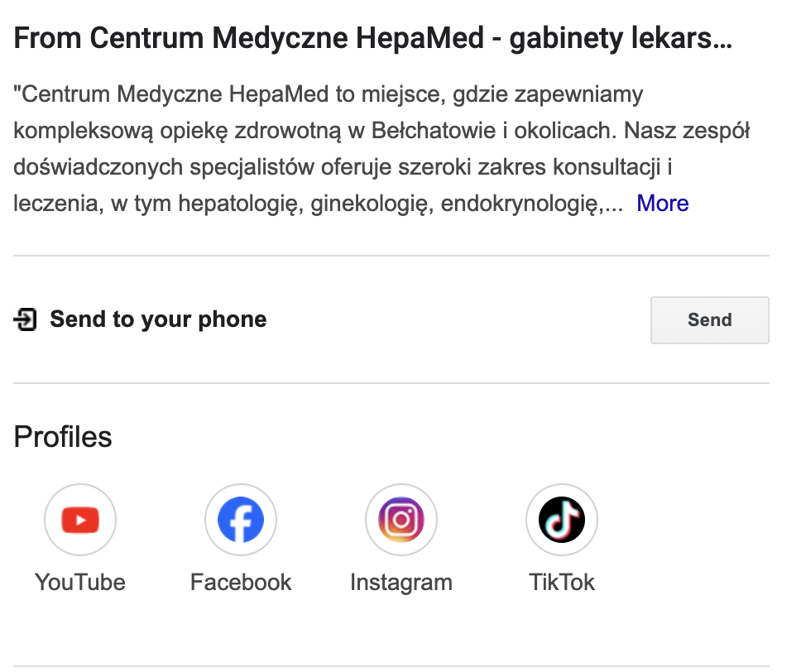
Task: Click the Facebook label text
Action: pos(240,582)
